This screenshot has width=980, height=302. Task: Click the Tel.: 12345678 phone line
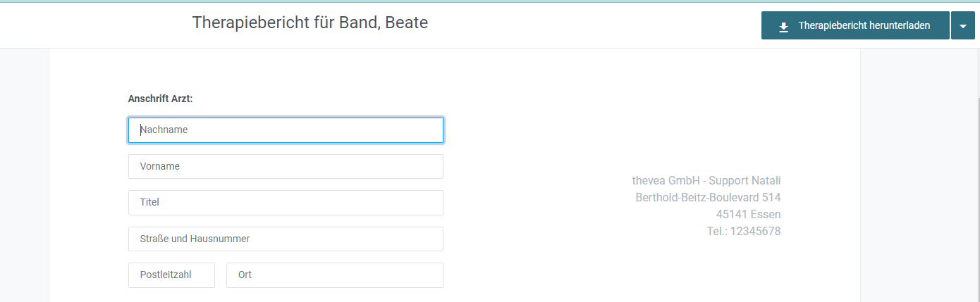744,231
